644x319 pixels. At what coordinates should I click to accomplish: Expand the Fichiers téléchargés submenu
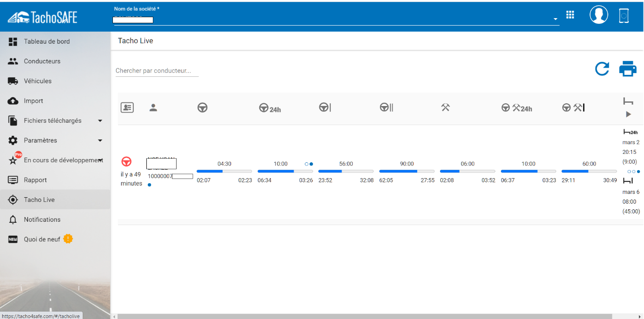[100, 121]
